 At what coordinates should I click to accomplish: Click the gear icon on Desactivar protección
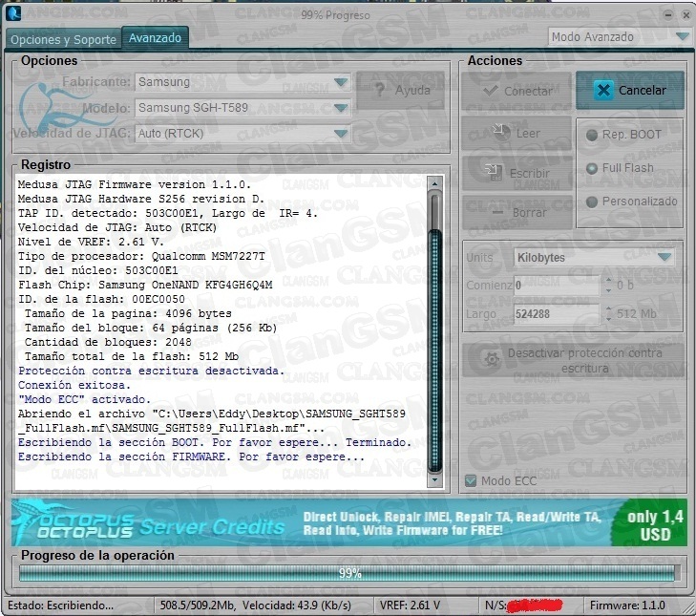pos(492,359)
